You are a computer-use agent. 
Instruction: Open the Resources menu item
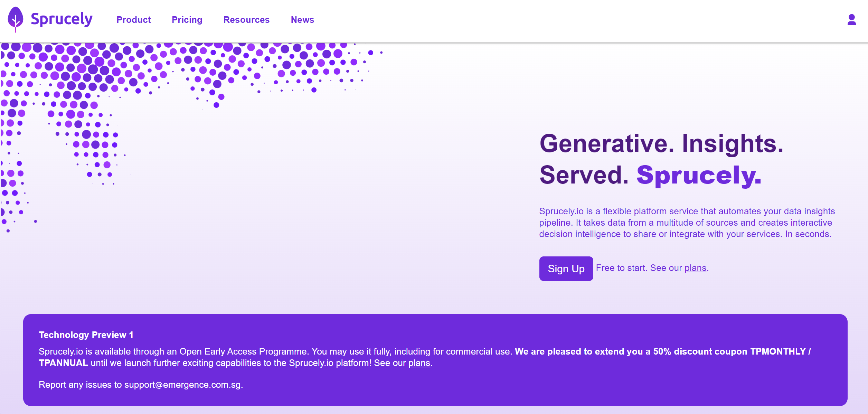tap(246, 20)
